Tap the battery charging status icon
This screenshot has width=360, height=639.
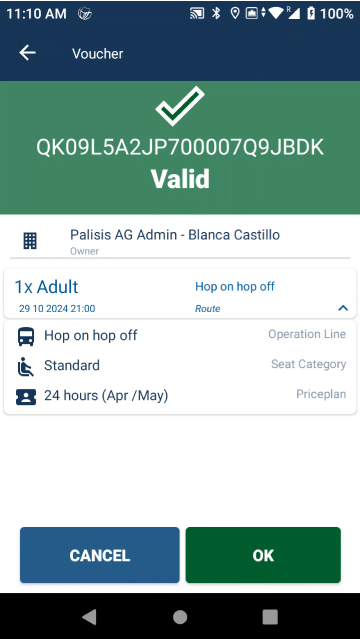coord(311,13)
